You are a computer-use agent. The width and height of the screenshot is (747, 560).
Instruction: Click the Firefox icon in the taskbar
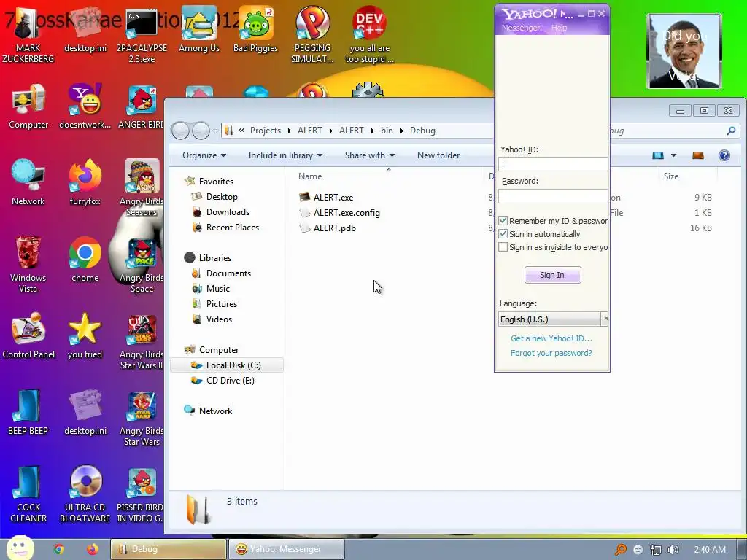[93, 549]
